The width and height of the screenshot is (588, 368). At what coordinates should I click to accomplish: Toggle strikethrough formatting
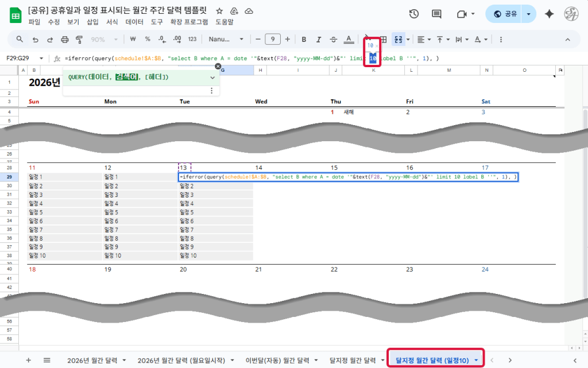tap(334, 40)
